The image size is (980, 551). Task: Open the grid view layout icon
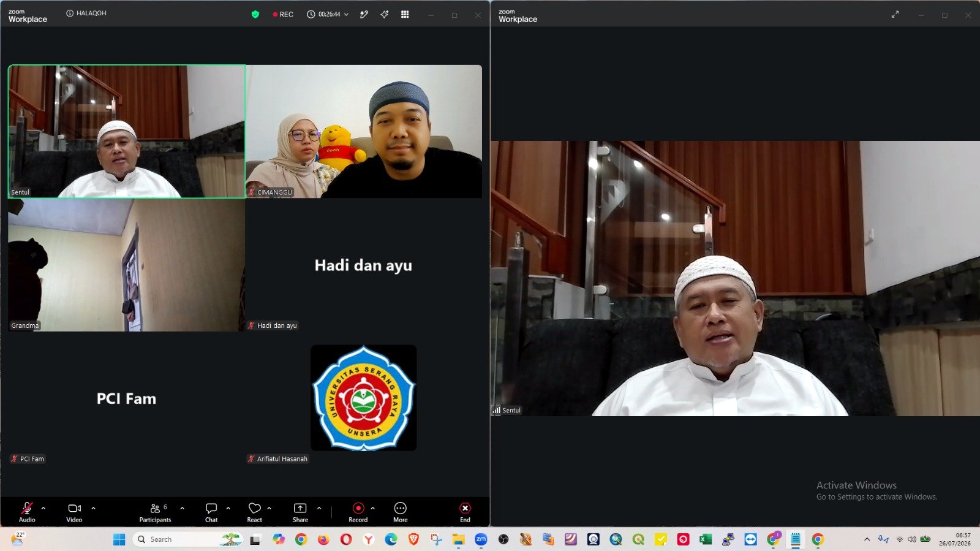(405, 14)
